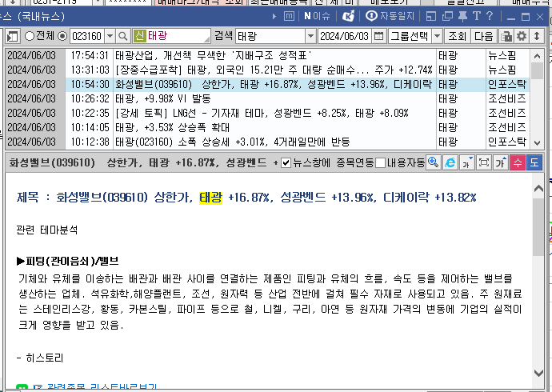
Task: Select news row 태광(023160) 소폭 상승세 +3.01%
Action: (x=268, y=142)
